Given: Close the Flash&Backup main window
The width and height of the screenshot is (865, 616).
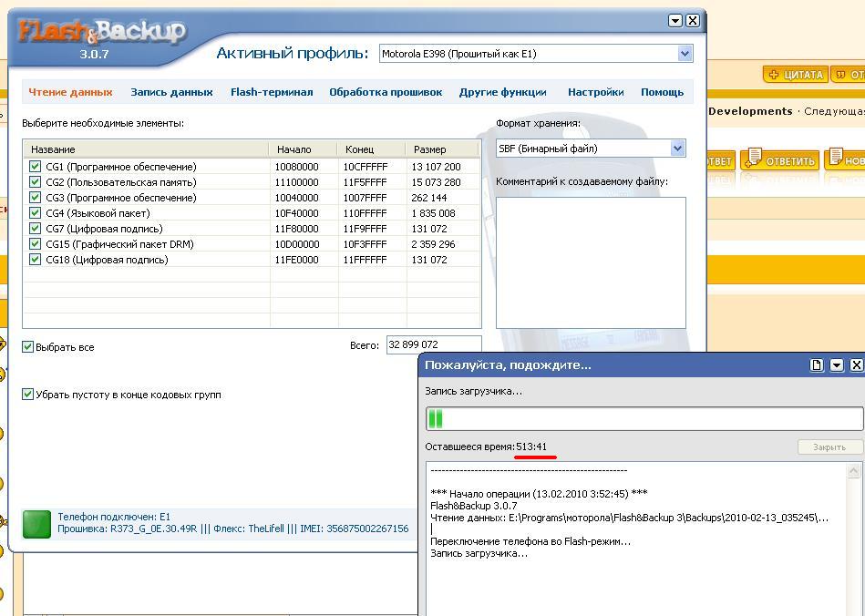Looking at the screenshot, I should [x=693, y=21].
